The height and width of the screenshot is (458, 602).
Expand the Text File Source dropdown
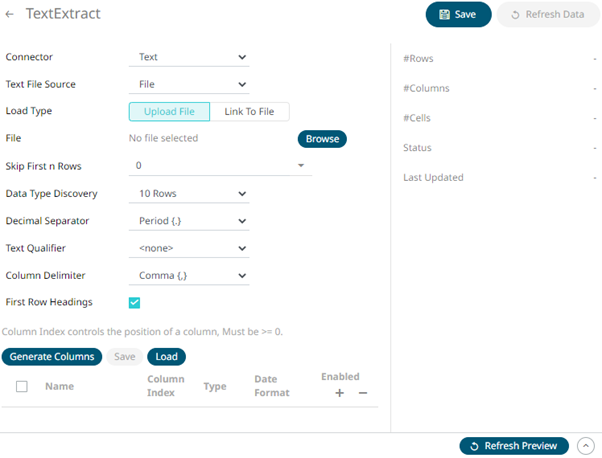(189, 85)
